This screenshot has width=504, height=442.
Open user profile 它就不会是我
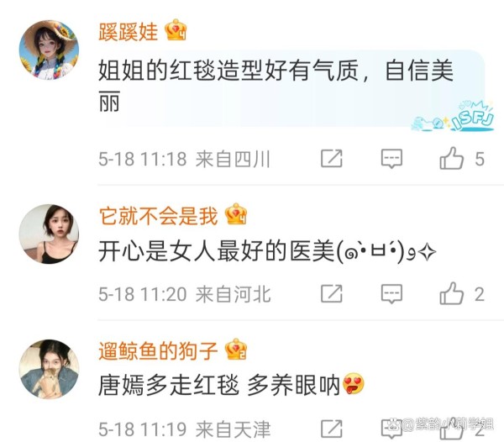tap(158, 215)
